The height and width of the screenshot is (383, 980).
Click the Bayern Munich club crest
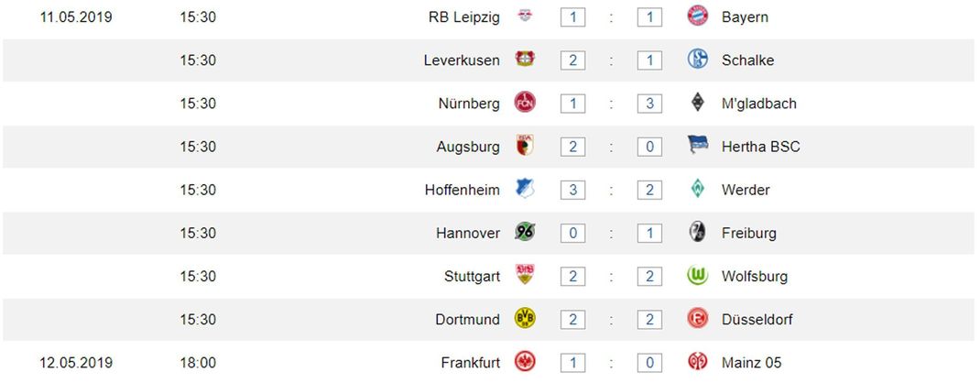coord(698,16)
